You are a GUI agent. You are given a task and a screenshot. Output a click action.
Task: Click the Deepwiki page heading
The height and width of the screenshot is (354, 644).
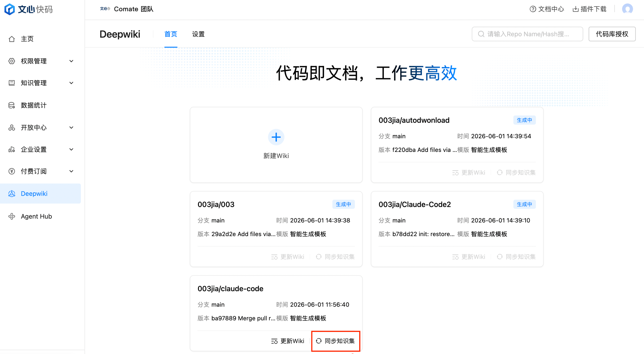(x=120, y=34)
